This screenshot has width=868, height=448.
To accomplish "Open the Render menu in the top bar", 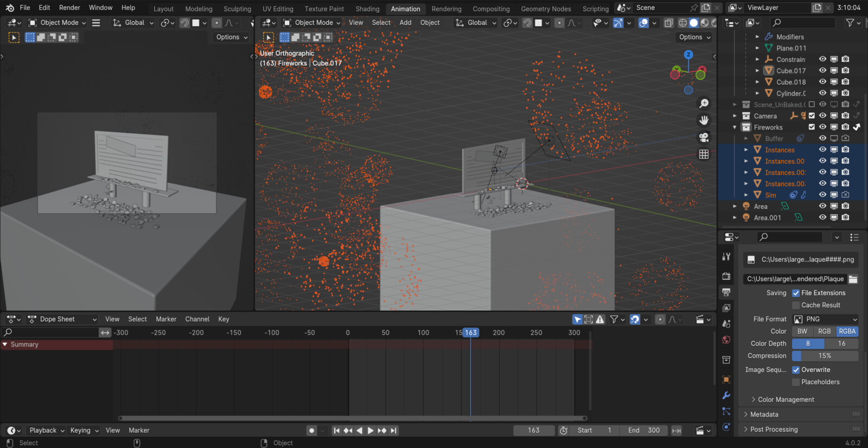I will [x=69, y=8].
